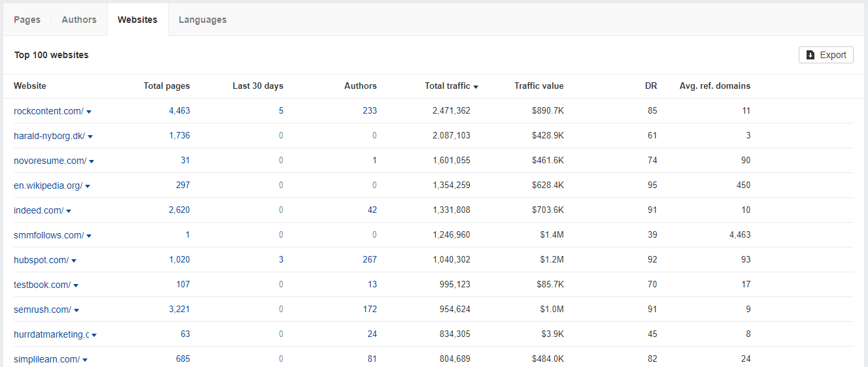Open simplilearn.com website link

pos(46,359)
